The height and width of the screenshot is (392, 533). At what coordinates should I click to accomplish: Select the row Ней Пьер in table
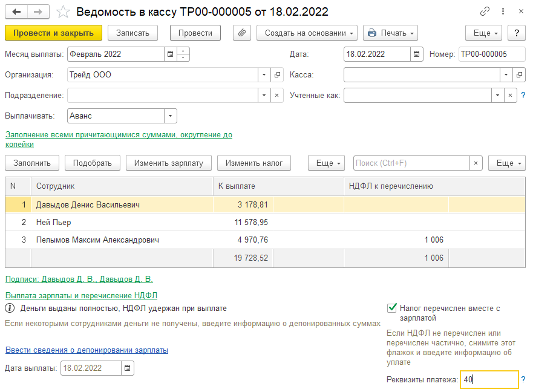(x=265, y=223)
